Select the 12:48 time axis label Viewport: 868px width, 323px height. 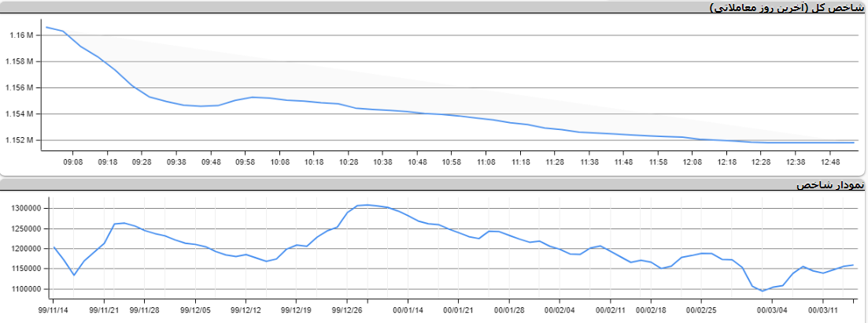(830, 161)
